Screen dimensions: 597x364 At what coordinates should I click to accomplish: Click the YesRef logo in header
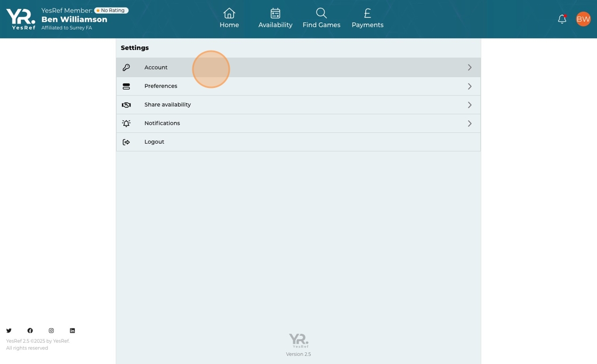coord(21,19)
